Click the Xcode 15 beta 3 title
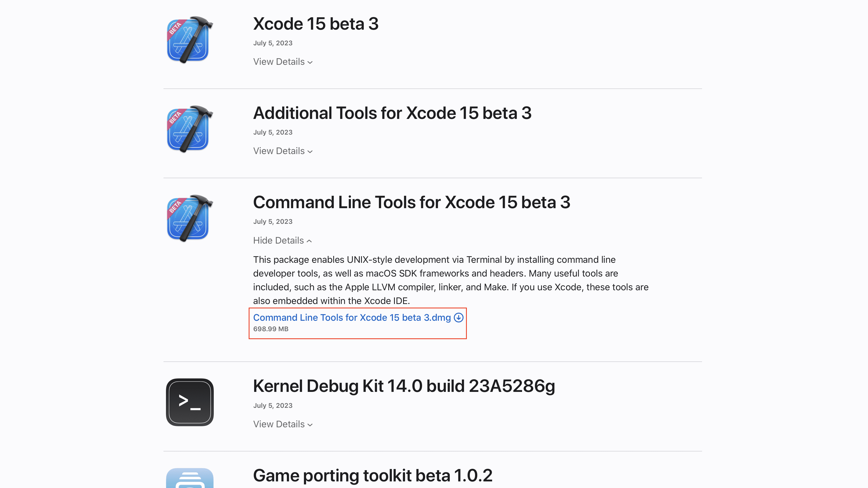Screen dimensions: 868x488 tap(316, 24)
